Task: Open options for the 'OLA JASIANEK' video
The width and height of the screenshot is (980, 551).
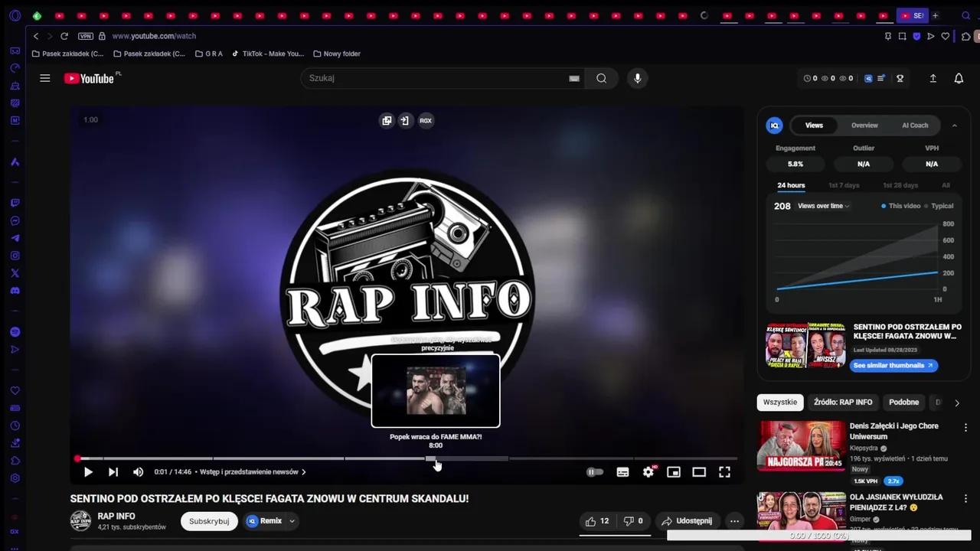Action: click(x=965, y=498)
